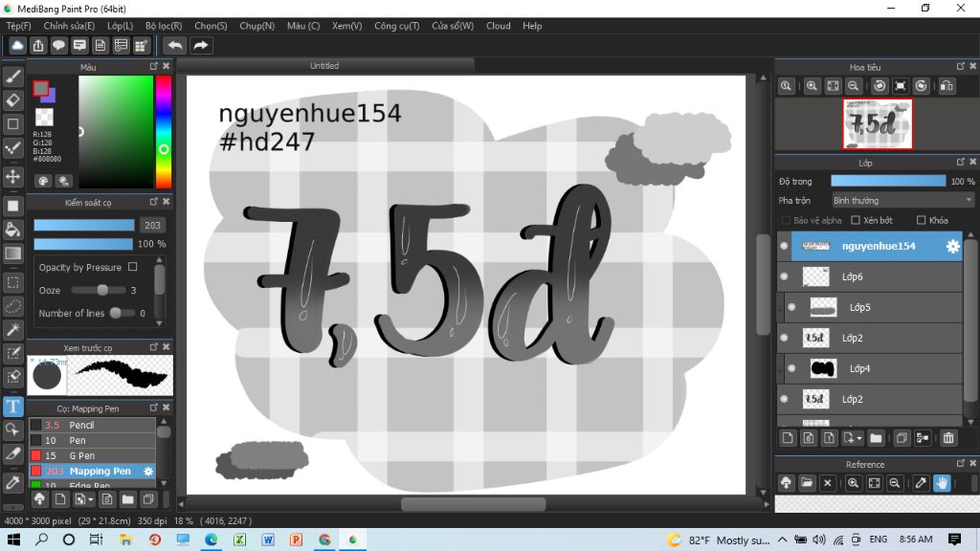The height and width of the screenshot is (551, 980).
Task: Click the share/export icon in top toolbar
Action: click(x=38, y=46)
